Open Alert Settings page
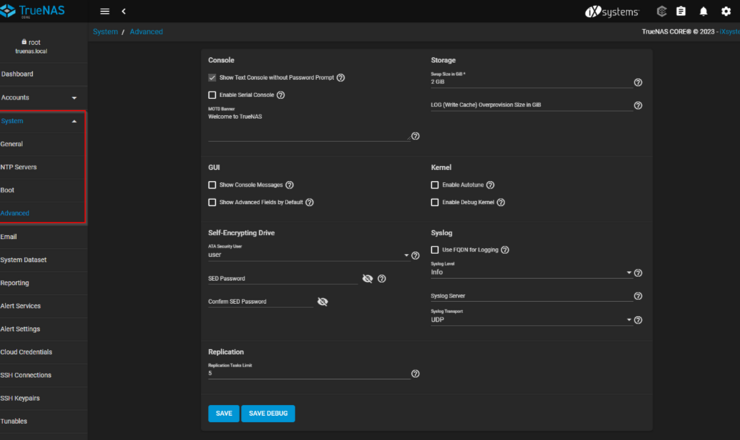 coord(43,329)
